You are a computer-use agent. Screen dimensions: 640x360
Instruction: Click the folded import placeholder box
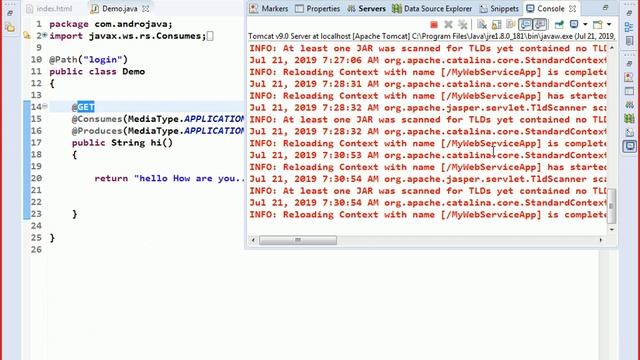pos(210,36)
